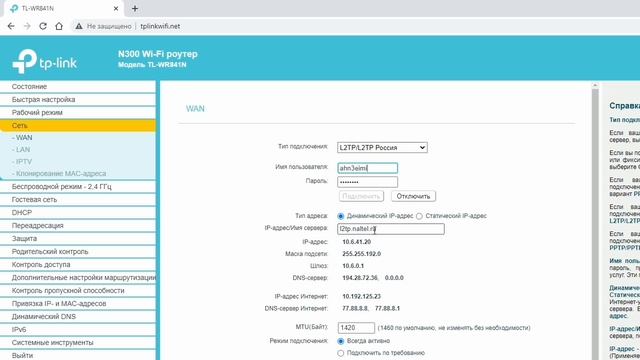The image size is (640, 360).
Task: Open the browser home icon
Action: (x=59, y=26)
